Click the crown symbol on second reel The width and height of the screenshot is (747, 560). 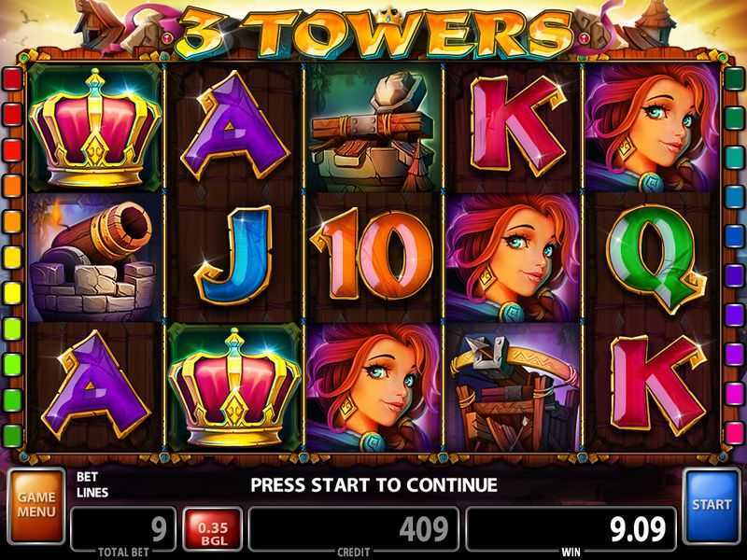pyautogui.click(x=234, y=387)
